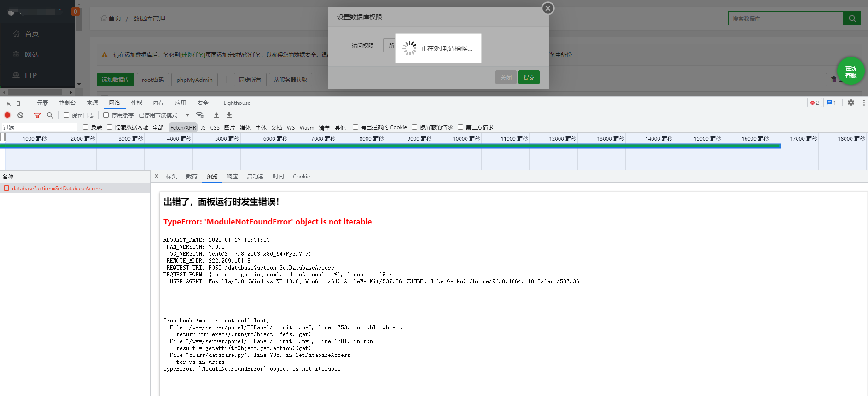Show 全部 all request types
Image resolution: width=868 pixels, height=396 pixels.
click(x=158, y=127)
